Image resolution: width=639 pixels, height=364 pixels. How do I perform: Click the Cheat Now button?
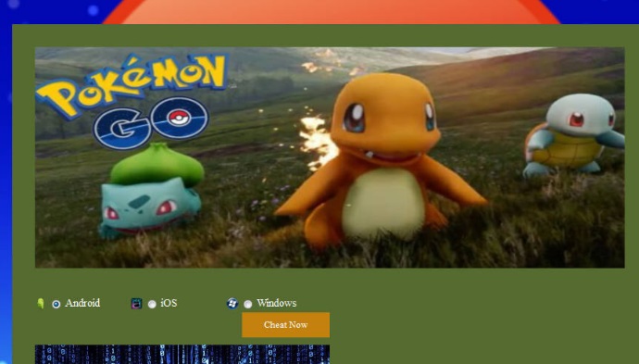click(x=285, y=325)
